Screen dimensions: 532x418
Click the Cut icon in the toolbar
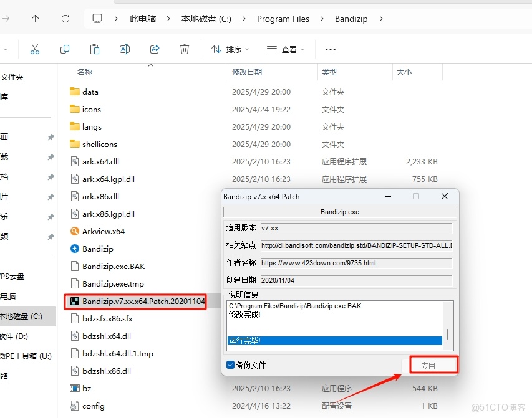[35, 49]
